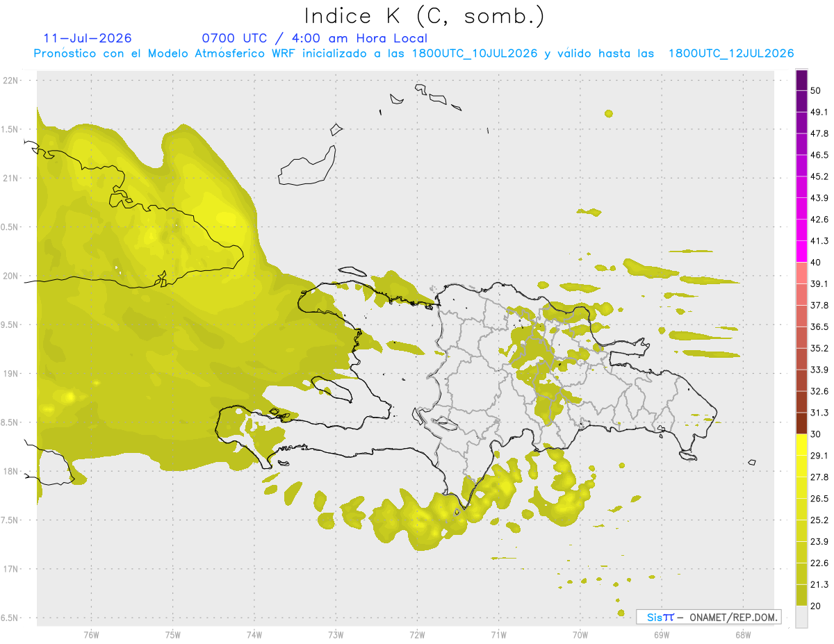Click the '35.2' value on the color scale
The height and width of the screenshot is (644, 834).
click(x=819, y=348)
